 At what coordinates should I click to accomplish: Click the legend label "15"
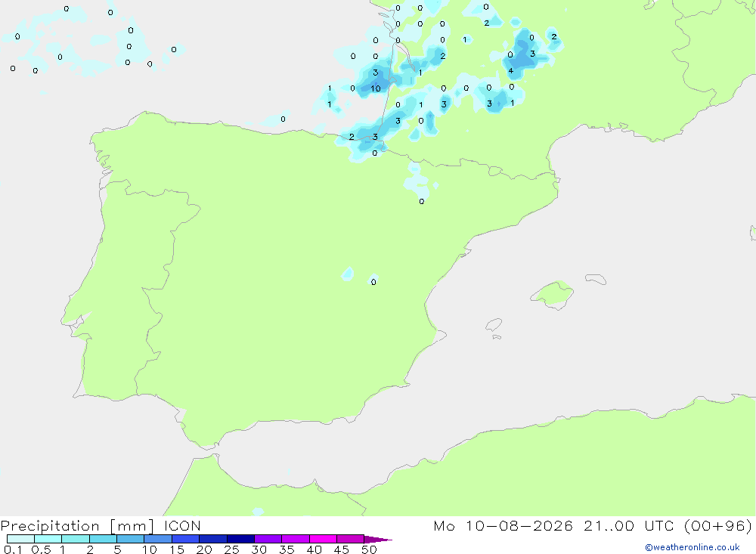point(177,549)
